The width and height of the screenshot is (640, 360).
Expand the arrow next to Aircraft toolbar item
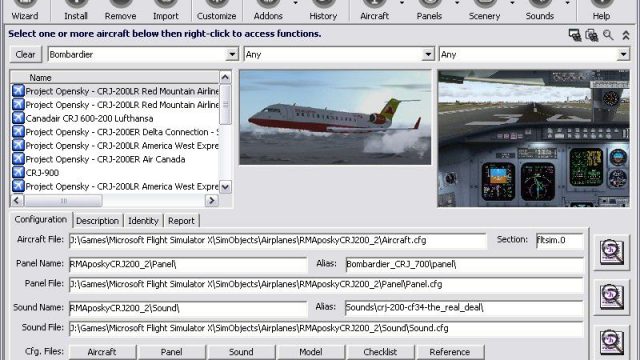pyautogui.click(x=402, y=3)
